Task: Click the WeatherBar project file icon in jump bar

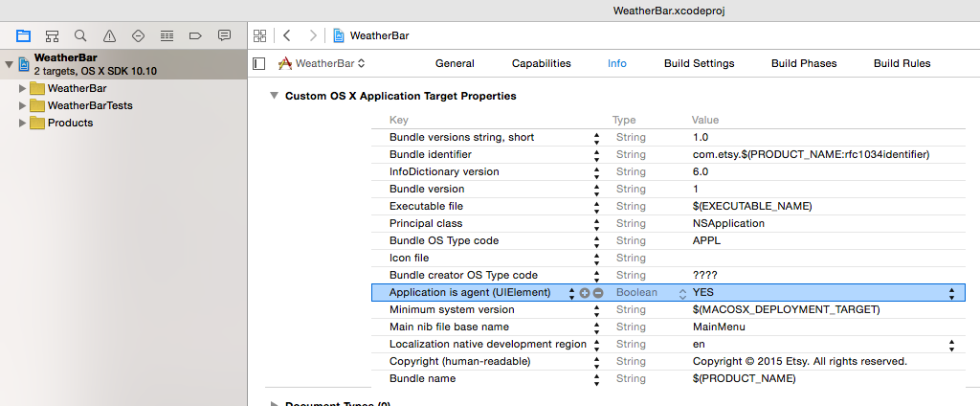Action: click(338, 35)
